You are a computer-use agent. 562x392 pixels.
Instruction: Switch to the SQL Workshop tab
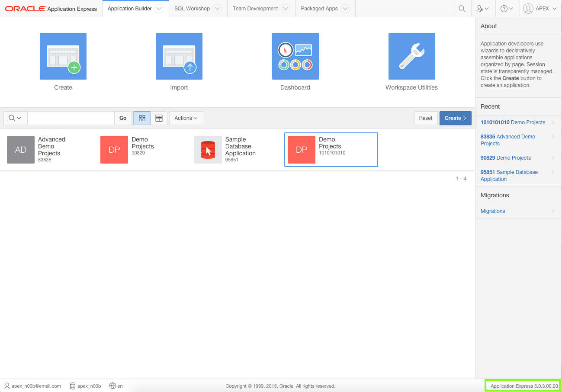(192, 9)
